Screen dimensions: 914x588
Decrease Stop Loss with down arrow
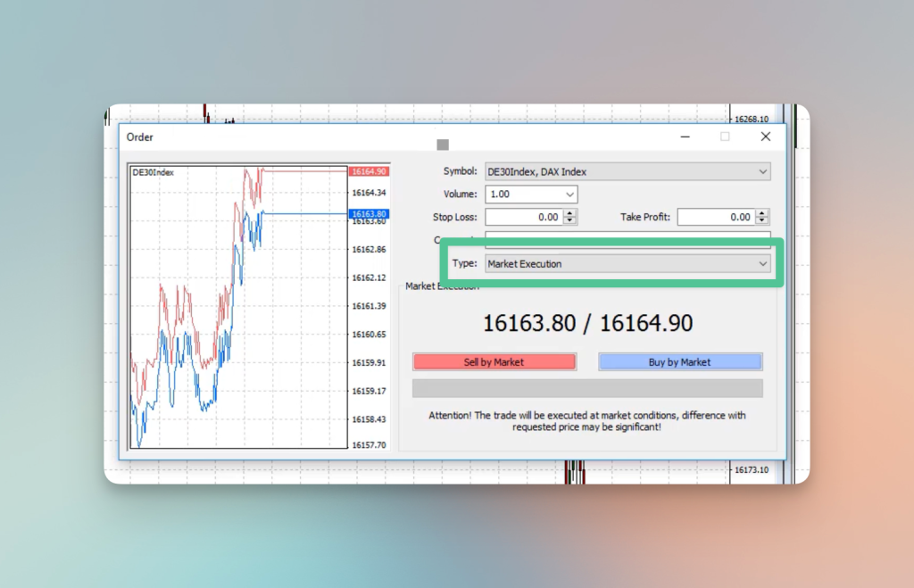570,221
